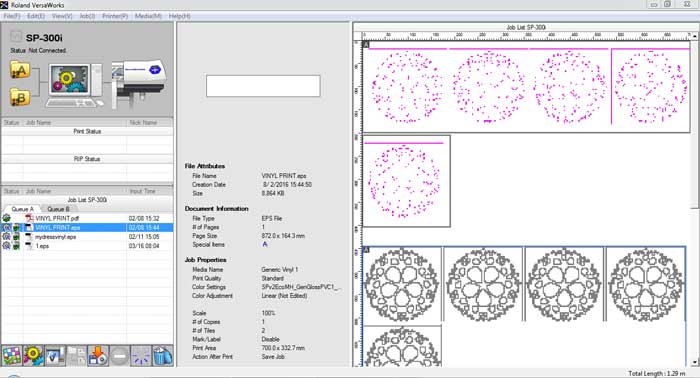Click the trash bin delete job icon
This screenshot has width=700, height=378.
pos(162,356)
